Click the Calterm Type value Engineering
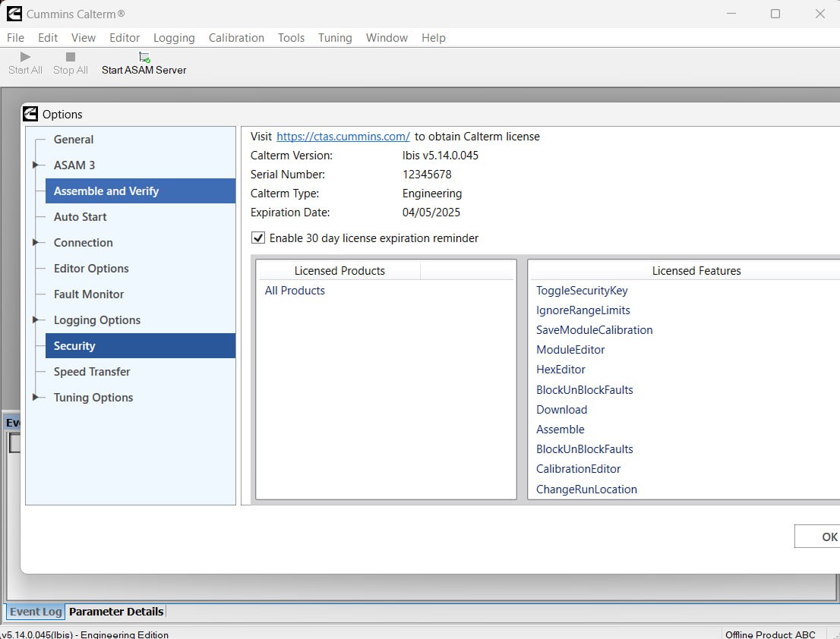The width and height of the screenshot is (840, 639). pos(432,194)
